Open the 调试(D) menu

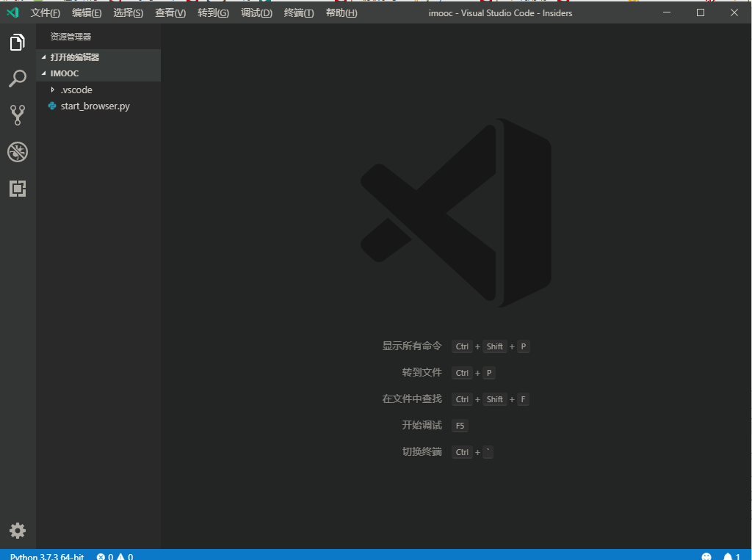point(256,13)
